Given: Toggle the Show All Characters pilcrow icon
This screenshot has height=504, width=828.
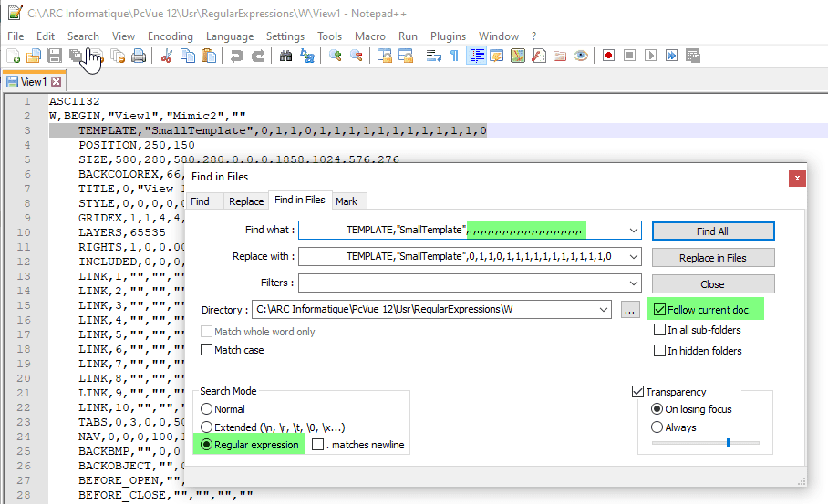Looking at the screenshot, I should coord(454,56).
